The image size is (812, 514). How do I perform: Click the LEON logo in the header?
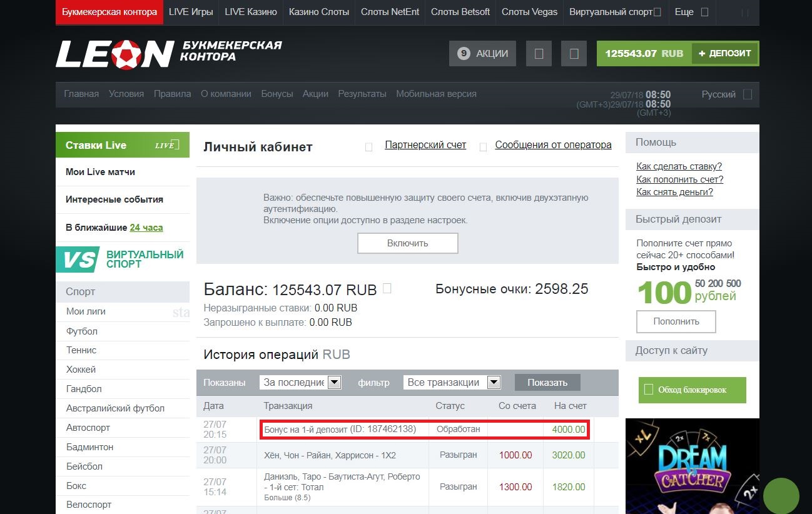[114, 54]
